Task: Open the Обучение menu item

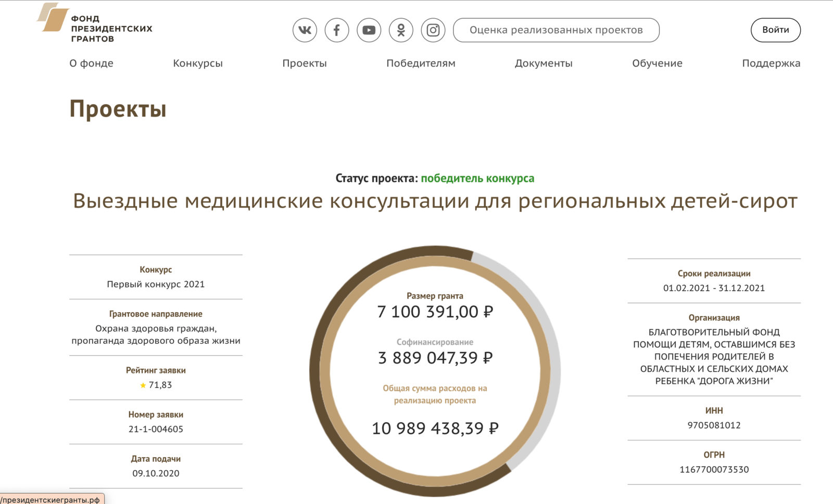Action: coord(657,63)
